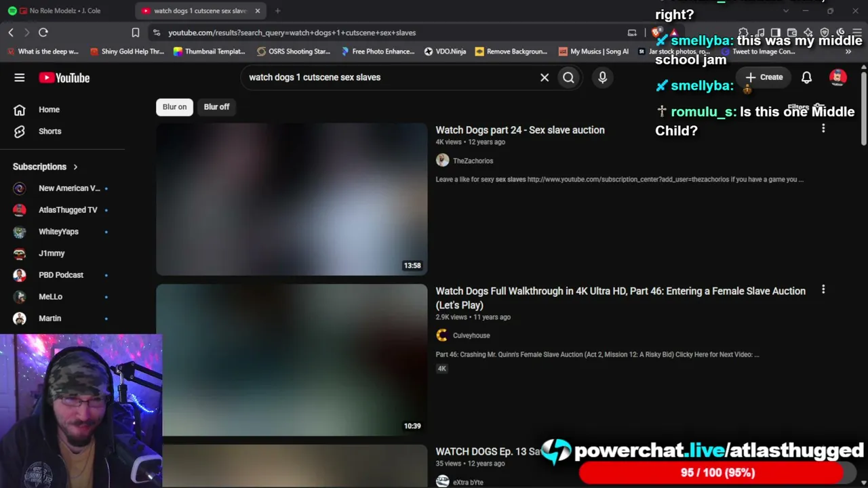The image size is (868, 488).
Task: Click the YouTube logo
Action: pyautogui.click(x=64, y=78)
